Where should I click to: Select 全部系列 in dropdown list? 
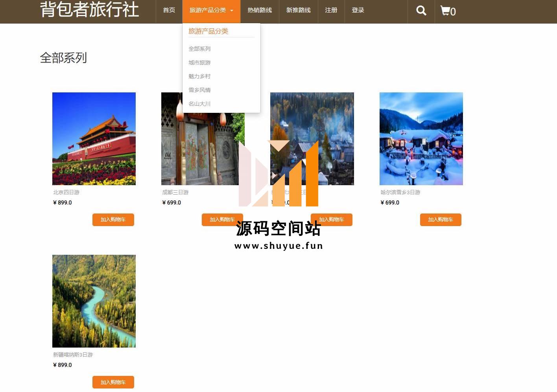tap(199, 49)
